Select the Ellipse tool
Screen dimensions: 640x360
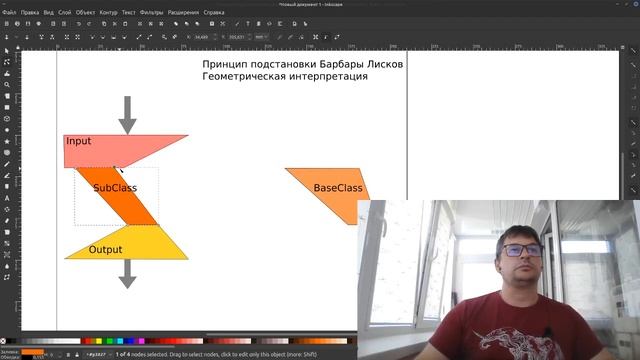coord(7,130)
